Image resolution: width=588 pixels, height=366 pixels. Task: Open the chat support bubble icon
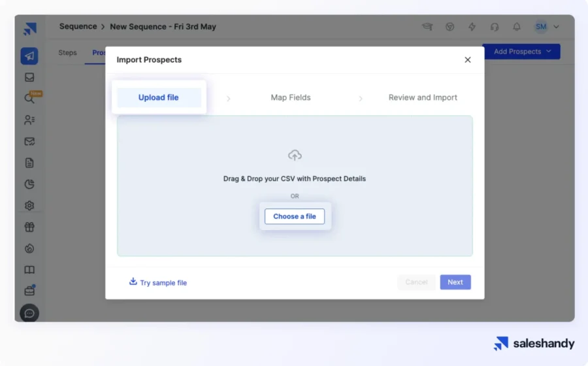pos(29,313)
